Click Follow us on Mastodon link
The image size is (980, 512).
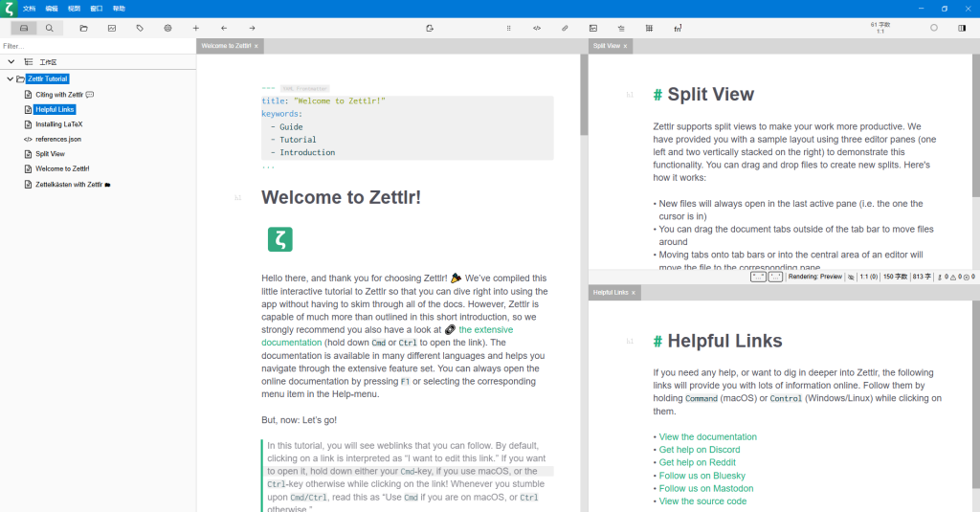pyautogui.click(x=706, y=488)
